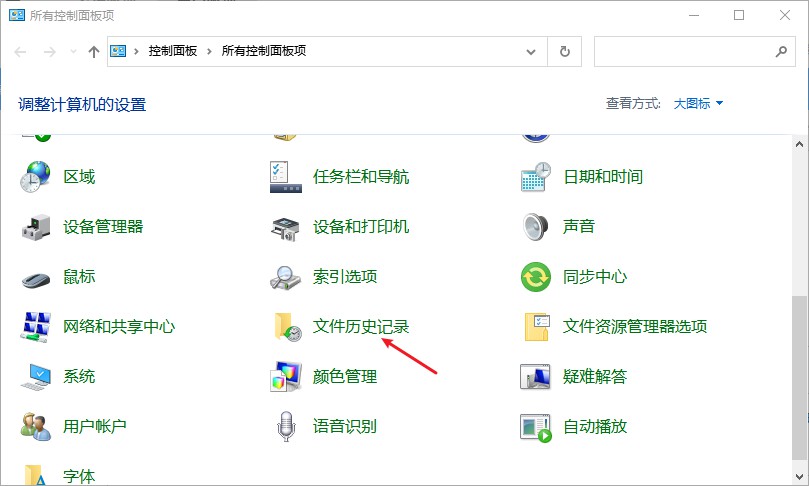The width and height of the screenshot is (809, 486).
Task: Open the 区域 link
Action: pos(79,177)
